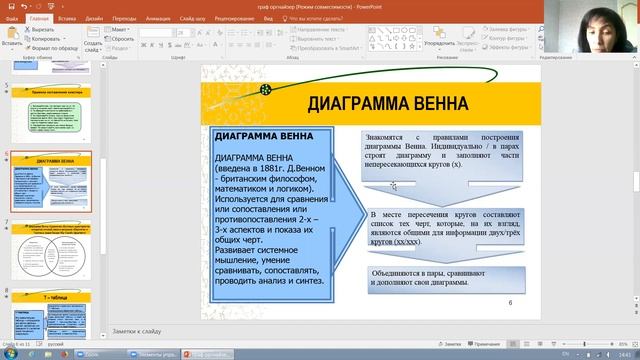The width and height of the screenshot is (640, 360).
Task: Switch to the Слайд-шоу tab
Action: point(192,19)
